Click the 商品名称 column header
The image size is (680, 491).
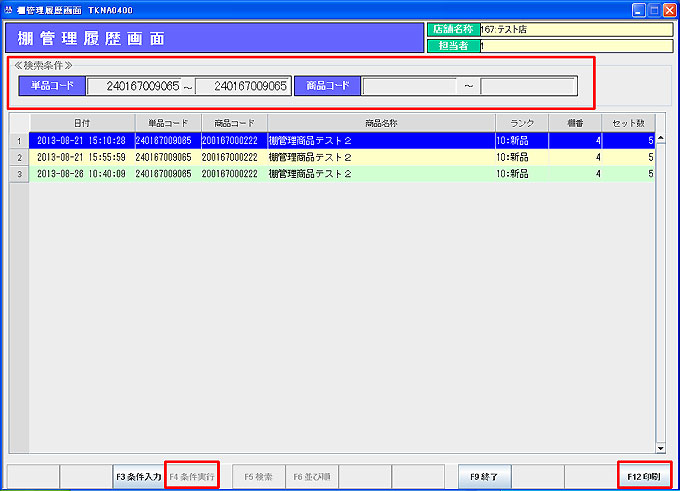pos(381,123)
